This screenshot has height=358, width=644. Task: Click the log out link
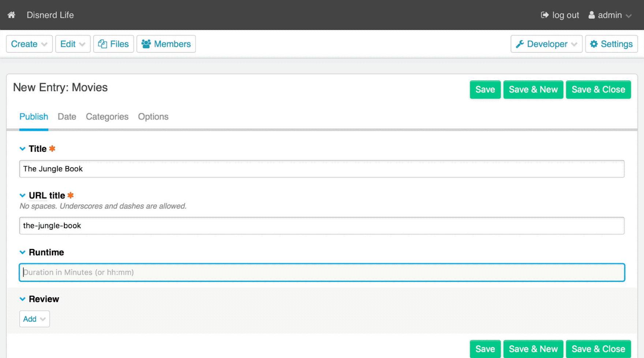click(x=560, y=15)
